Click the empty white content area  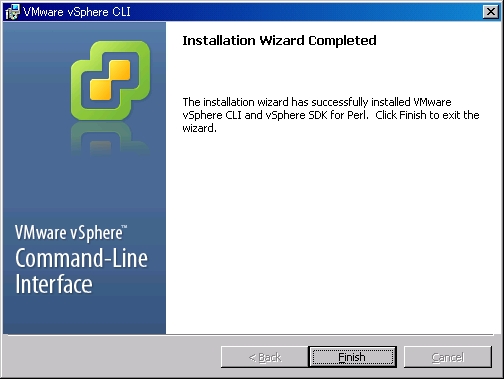tap(329, 233)
